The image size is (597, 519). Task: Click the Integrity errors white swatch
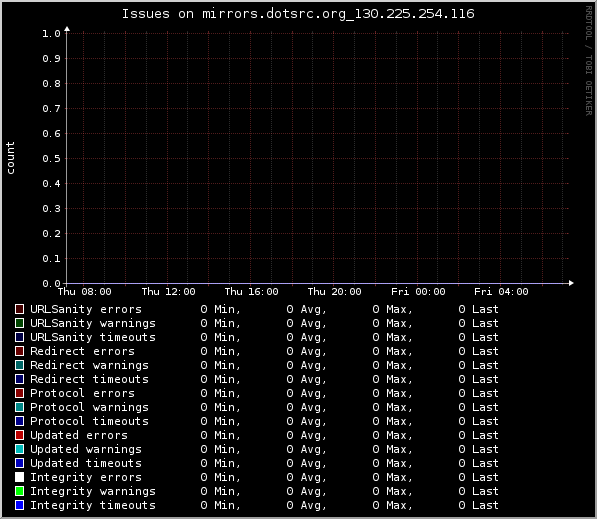(19, 477)
